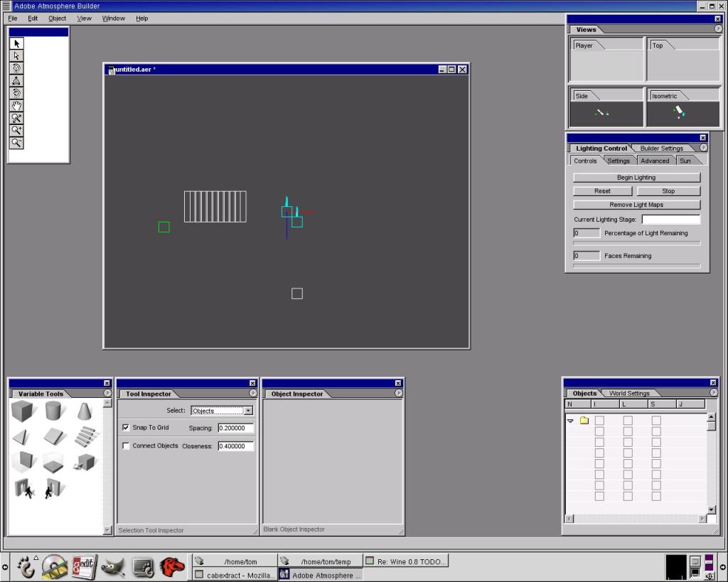Choose the orbit tool below the white arrow

click(x=16, y=68)
